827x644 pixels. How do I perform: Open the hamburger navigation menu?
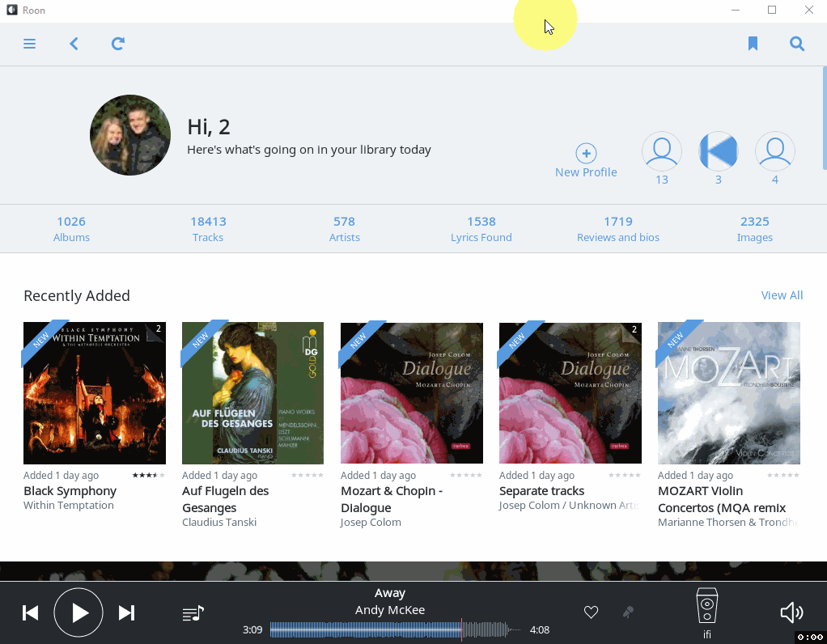coord(29,44)
